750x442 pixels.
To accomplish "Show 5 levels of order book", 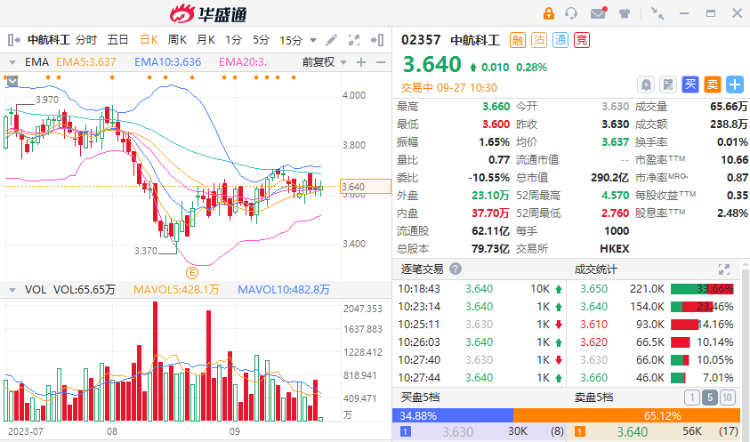I will click(x=710, y=398).
